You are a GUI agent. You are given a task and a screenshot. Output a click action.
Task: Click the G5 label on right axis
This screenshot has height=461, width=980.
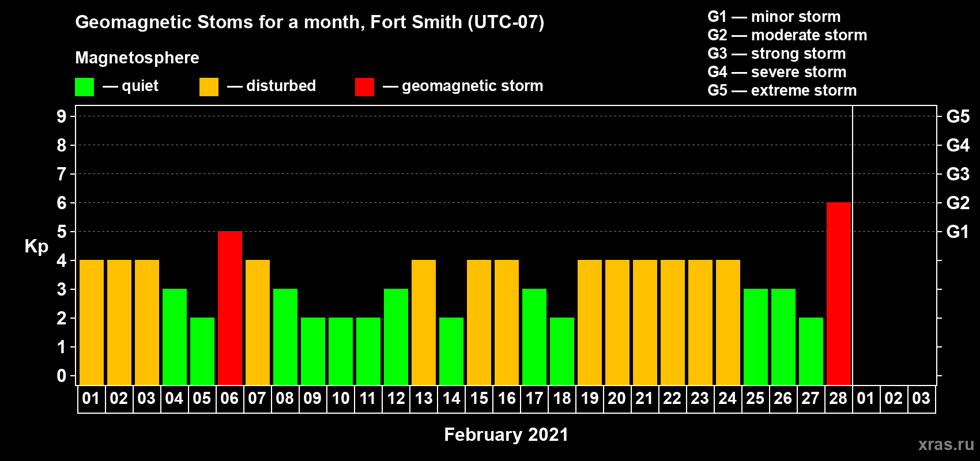tap(958, 116)
